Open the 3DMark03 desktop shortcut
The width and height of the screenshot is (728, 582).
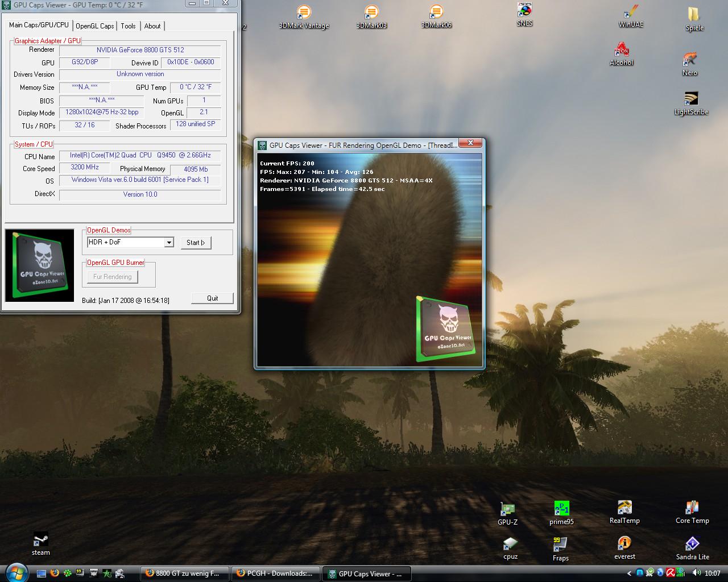371,16
